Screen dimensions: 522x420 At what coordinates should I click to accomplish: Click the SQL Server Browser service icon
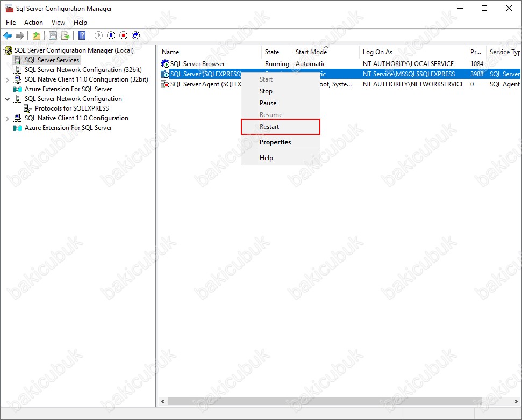165,63
